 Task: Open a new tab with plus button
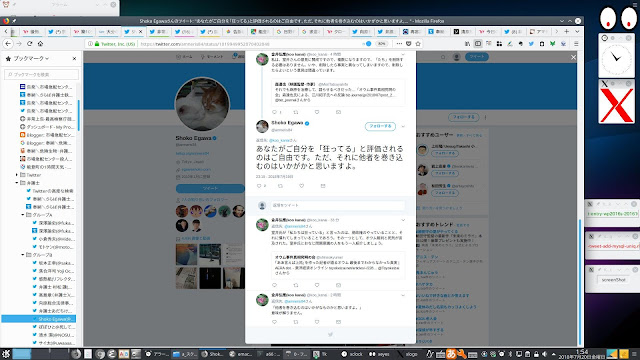pos(567,31)
